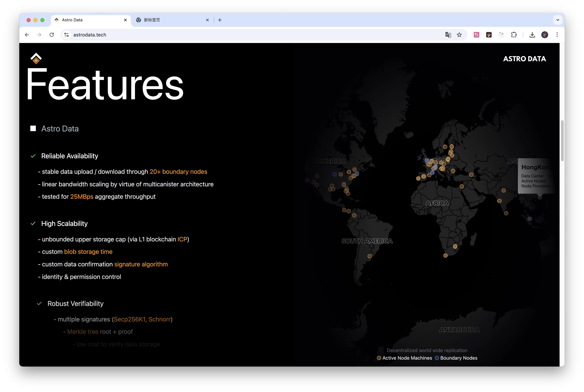Click 'identity & permission control' line

(x=80, y=277)
